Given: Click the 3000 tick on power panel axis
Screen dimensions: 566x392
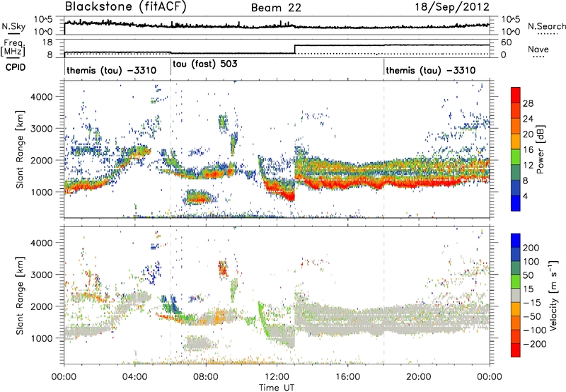Looking at the screenshot, I should pos(41,129).
